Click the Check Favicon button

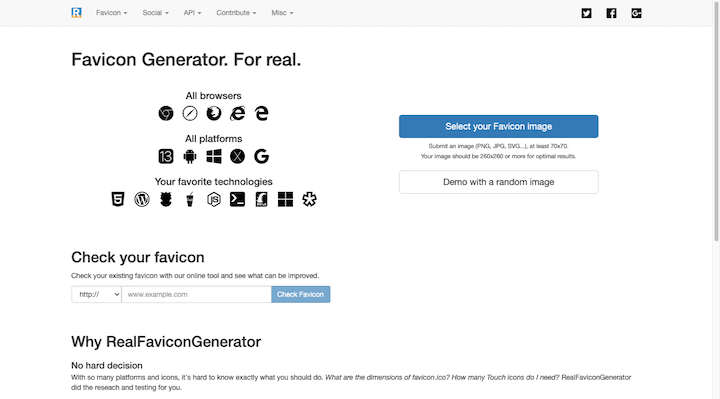coord(300,294)
